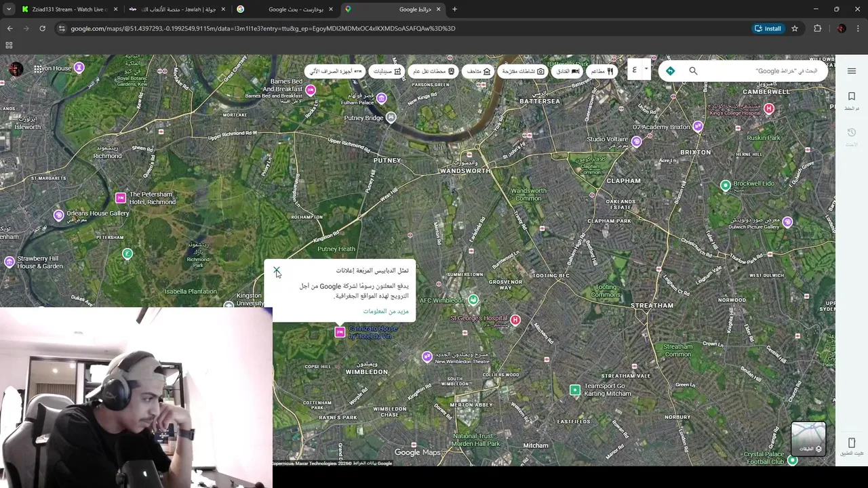868x488 pixels.
Task: Click the AFC Wimbledon green pin
Action: 473,300
